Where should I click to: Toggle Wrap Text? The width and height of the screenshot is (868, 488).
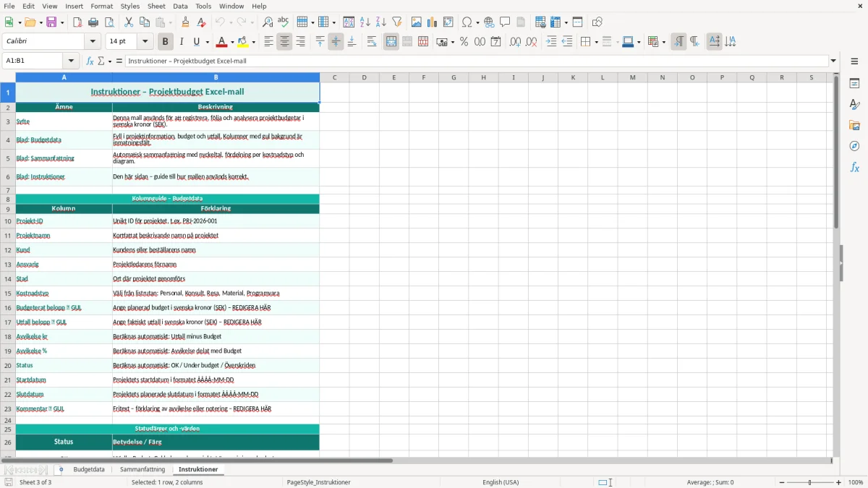372,42
